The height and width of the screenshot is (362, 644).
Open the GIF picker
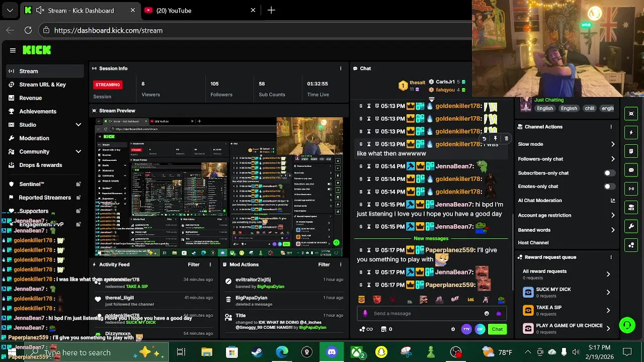[x=480, y=329]
